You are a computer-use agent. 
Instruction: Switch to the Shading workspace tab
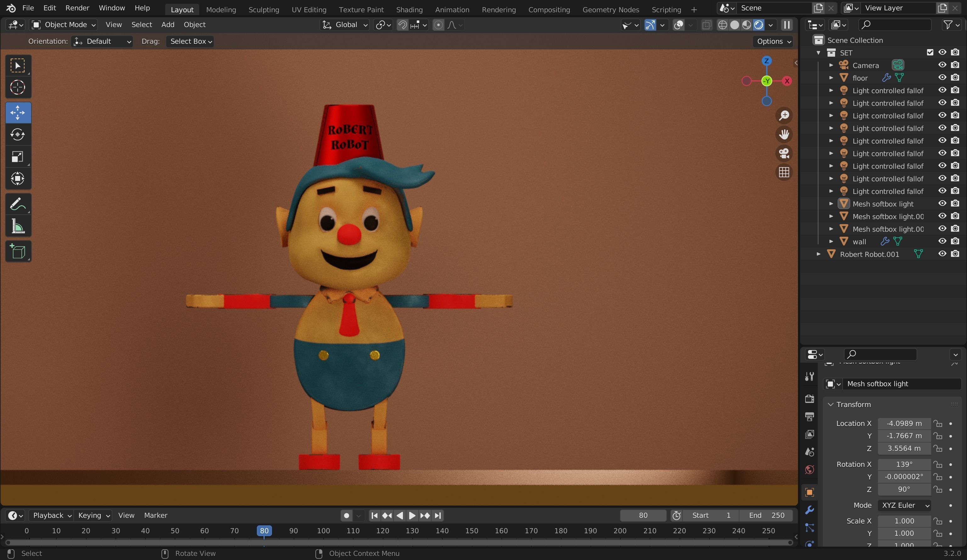[409, 9]
